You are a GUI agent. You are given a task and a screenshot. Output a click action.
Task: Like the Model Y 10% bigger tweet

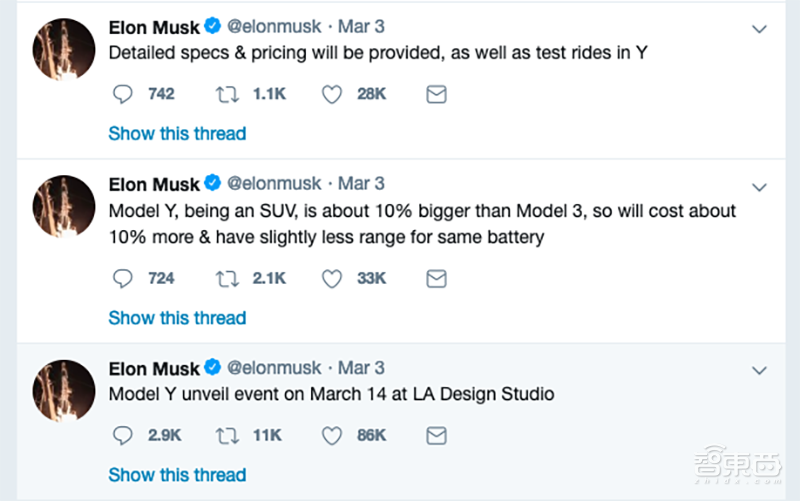pos(332,279)
